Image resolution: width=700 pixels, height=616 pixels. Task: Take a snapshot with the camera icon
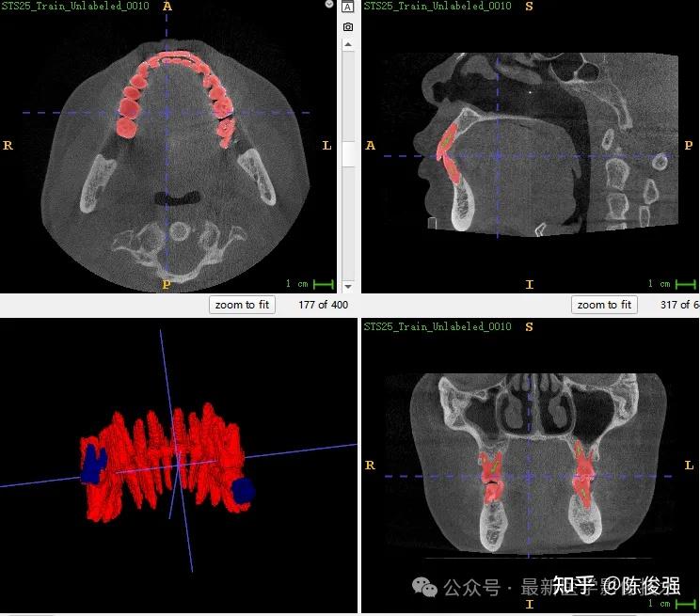pos(348,27)
